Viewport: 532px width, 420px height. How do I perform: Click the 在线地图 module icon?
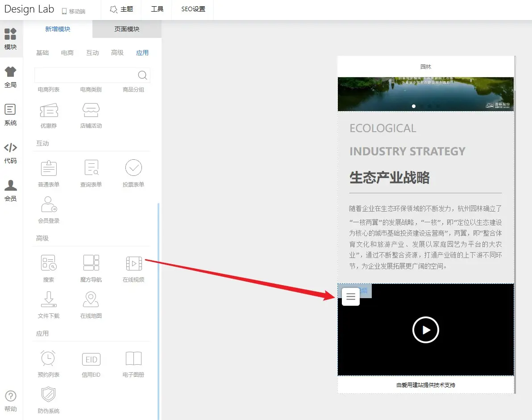91,299
